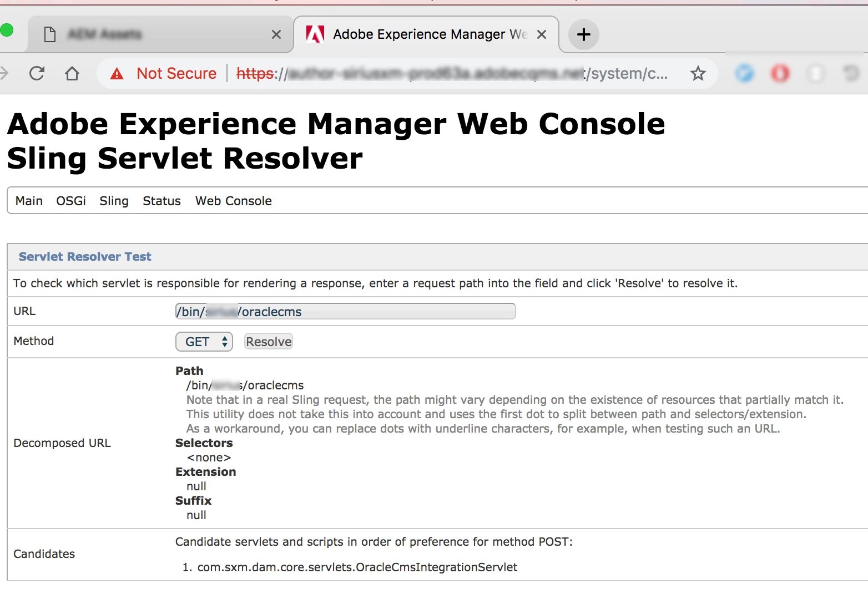
Task: Close the blurred first browser tab
Action: [276, 34]
